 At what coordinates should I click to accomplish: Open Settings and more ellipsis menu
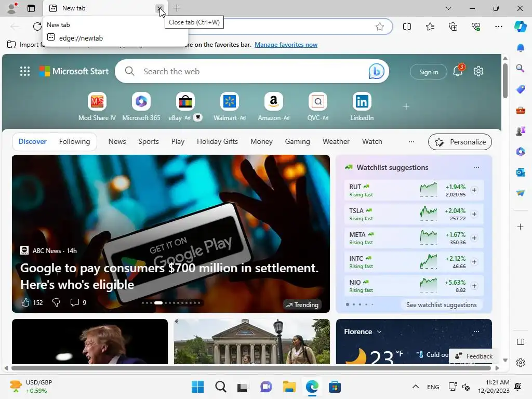pyautogui.click(x=498, y=26)
